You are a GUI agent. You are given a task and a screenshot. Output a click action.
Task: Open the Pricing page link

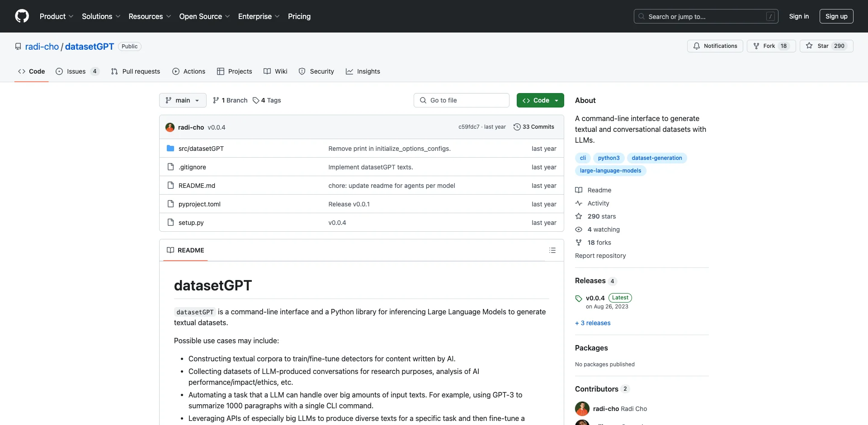click(299, 16)
